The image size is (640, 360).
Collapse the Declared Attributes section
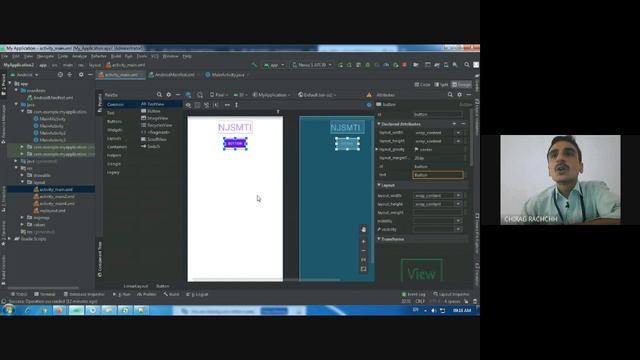click(379, 124)
